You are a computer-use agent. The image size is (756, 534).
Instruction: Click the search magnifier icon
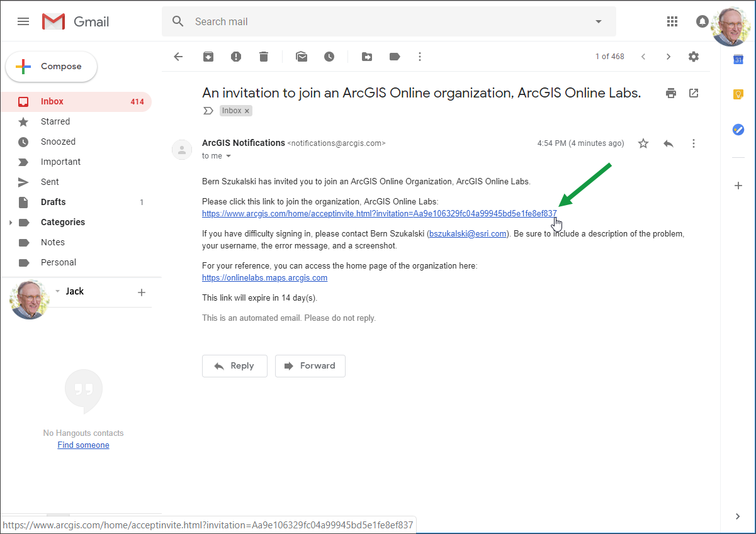pyautogui.click(x=178, y=21)
